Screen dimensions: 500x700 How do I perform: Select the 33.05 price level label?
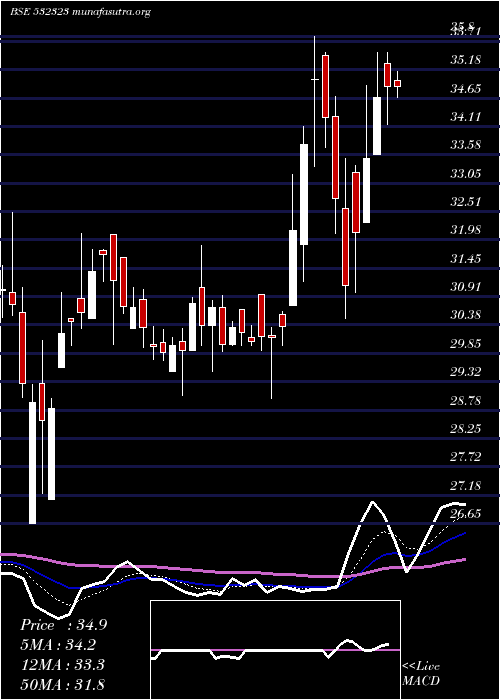[x=466, y=173]
